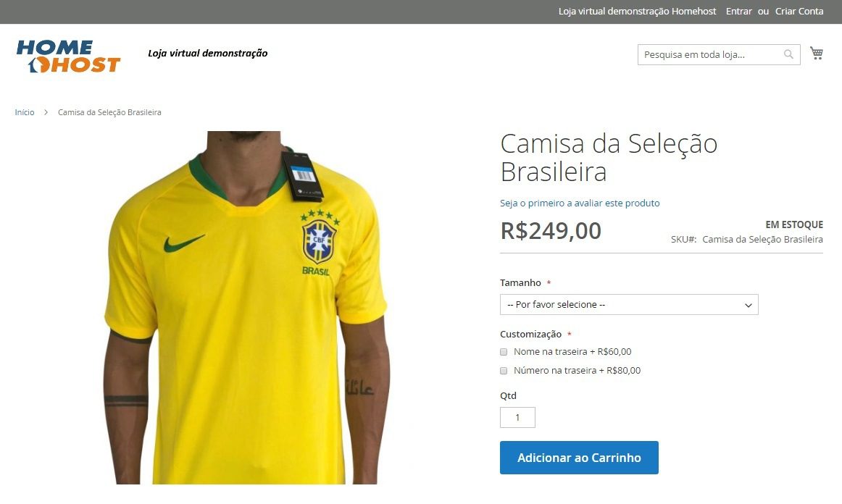
Task: Click Adicionar ao Carrinho button
Action: pos(579,458)
